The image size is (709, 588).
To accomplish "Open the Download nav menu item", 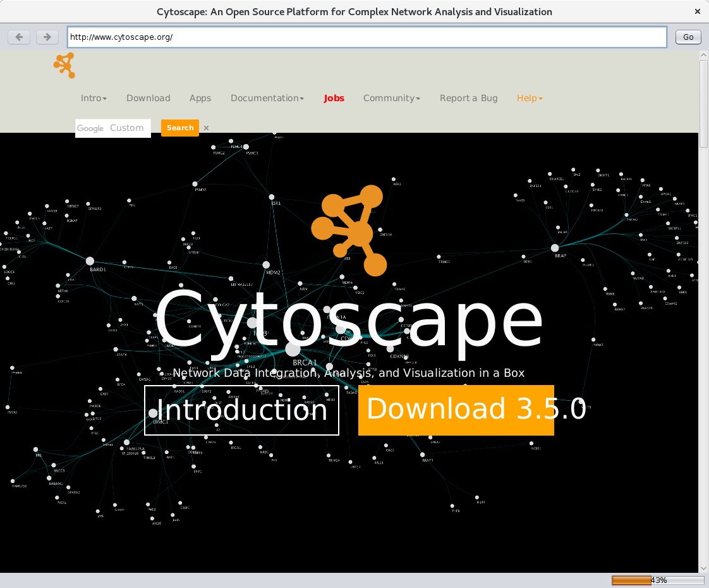I will click(148, 98).
